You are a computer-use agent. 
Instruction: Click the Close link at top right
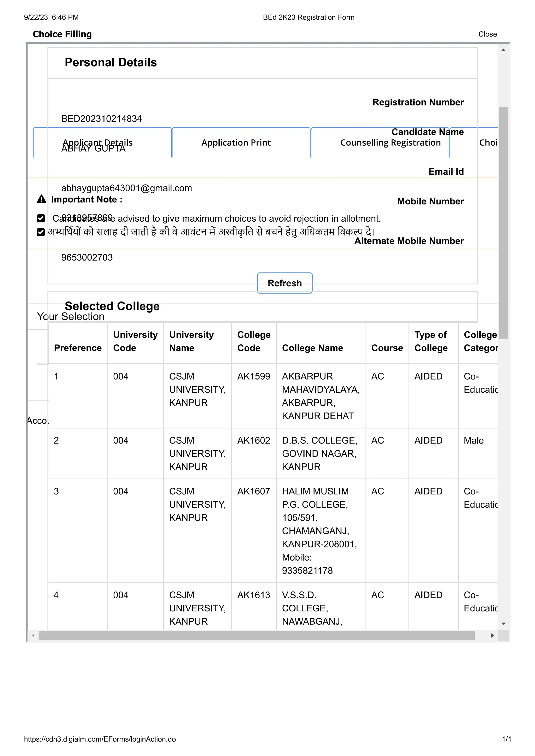pyautogui.click(x=487, y=34)
